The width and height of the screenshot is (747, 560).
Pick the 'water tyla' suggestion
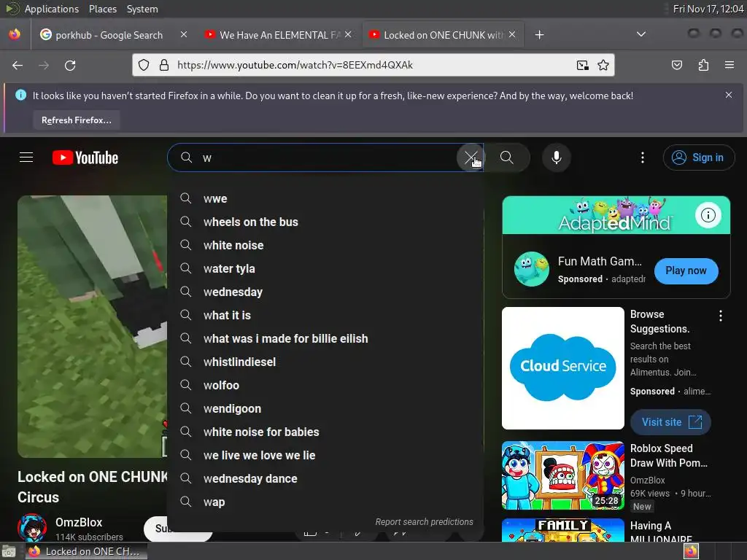click(x=325, y=268)
